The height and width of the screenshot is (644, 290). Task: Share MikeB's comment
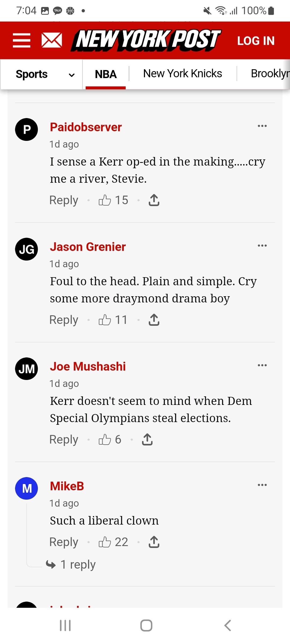pos(154,542)
